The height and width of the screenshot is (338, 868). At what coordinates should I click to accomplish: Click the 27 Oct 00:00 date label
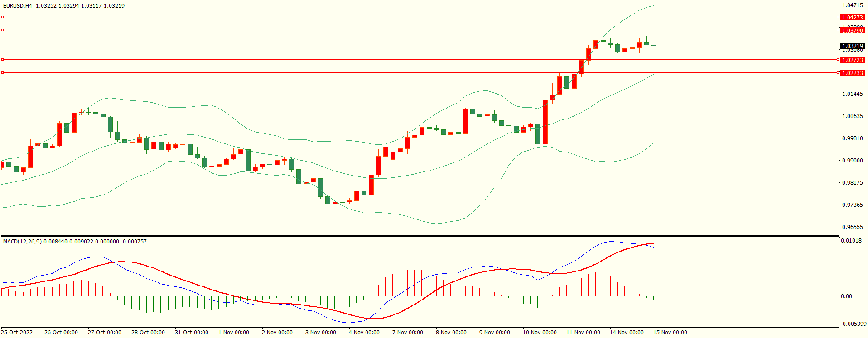[105, 333]
